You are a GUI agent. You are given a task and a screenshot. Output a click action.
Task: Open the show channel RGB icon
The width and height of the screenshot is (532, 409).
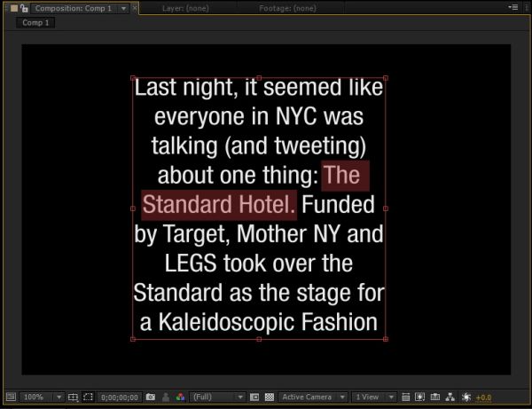coord(180,397)
